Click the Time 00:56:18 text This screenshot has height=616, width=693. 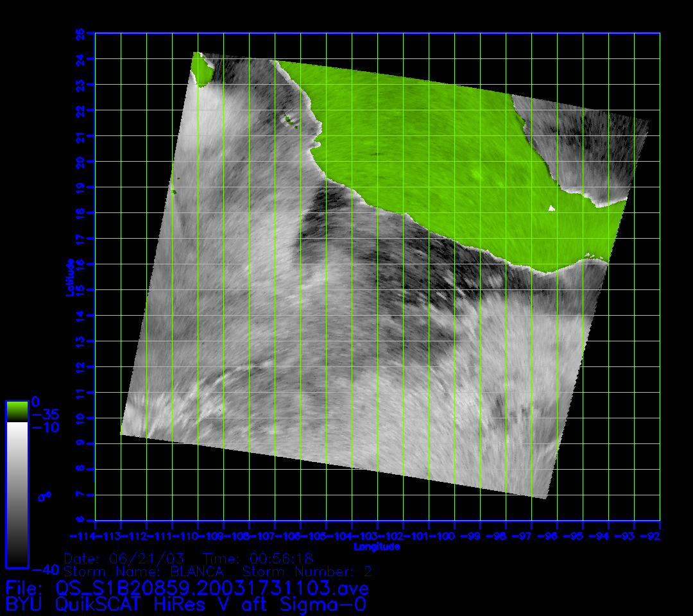tap(257, 558)
